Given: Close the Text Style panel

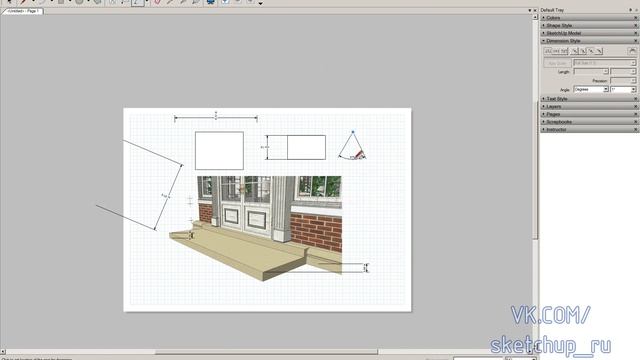Looking at the screenshot, I should [x=636, y=99].
